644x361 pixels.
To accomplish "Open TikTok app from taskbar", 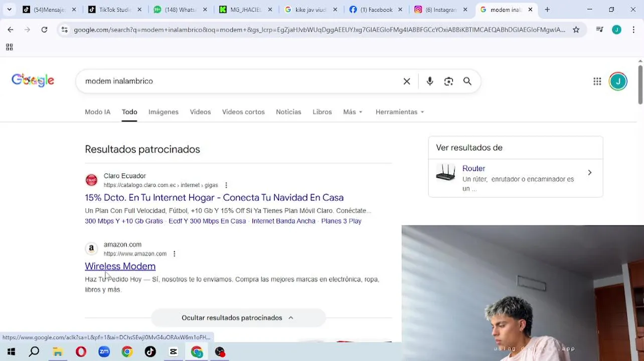I will (150, 352).
